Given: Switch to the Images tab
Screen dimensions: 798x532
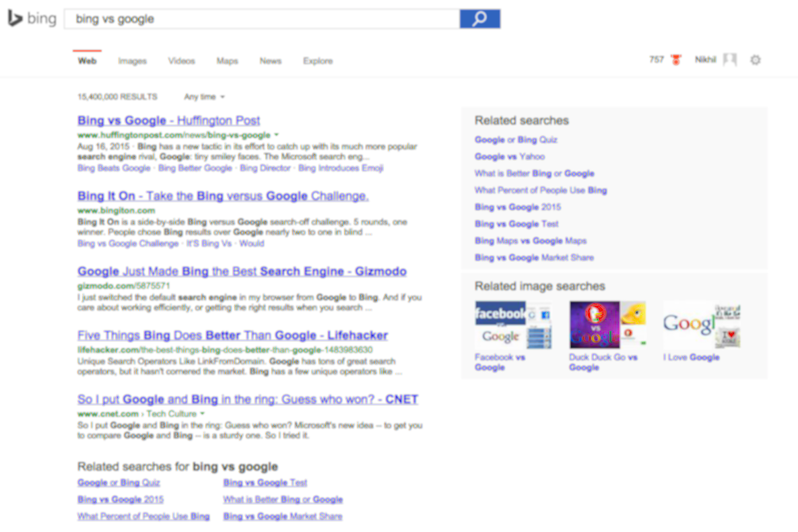Looking at the screenshot, I should (132, 61).
